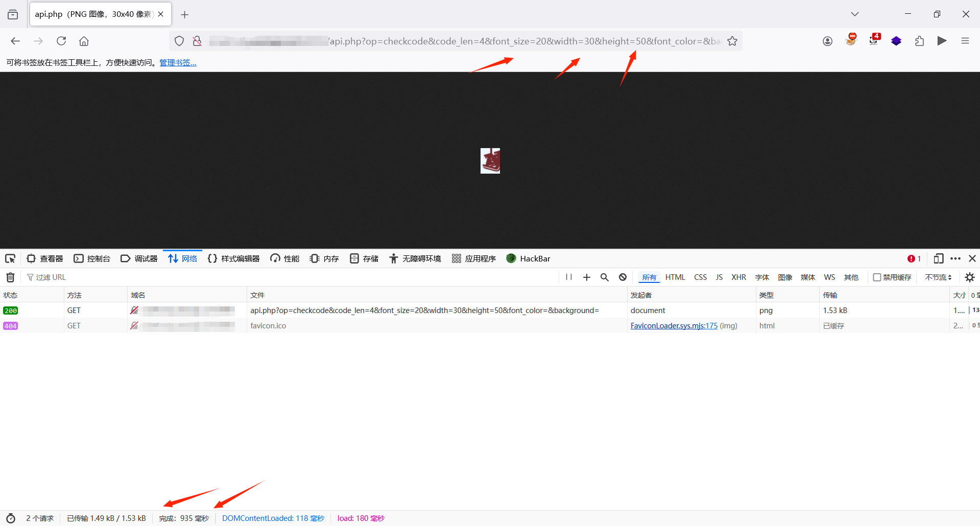Switch to the 控制台 tab
This screenshot has width=980, height=526.
(92, 258)
